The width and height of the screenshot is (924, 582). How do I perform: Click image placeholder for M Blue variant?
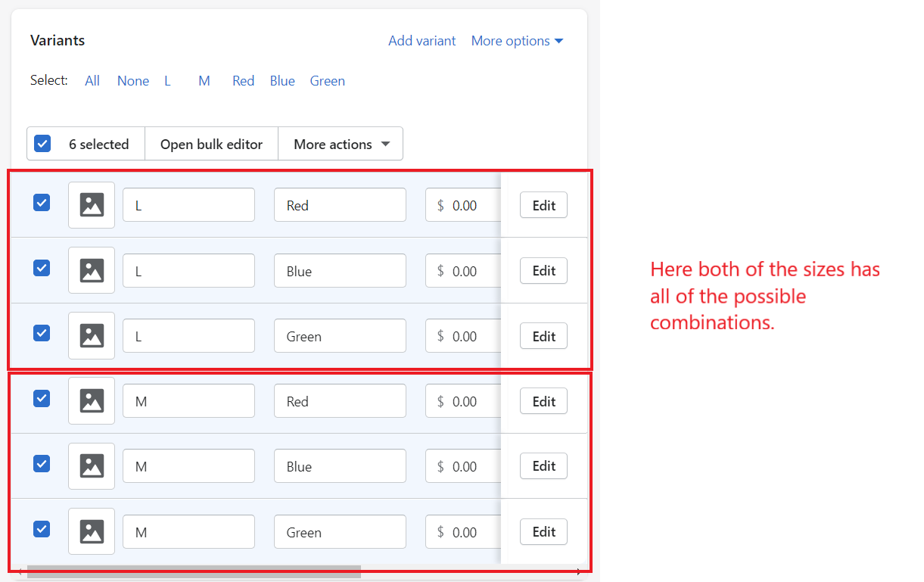[x=92, y=466]
